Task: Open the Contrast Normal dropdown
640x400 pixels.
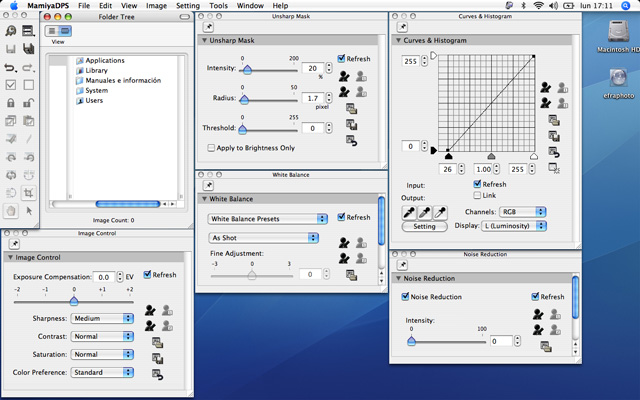Action: (102, 336)
